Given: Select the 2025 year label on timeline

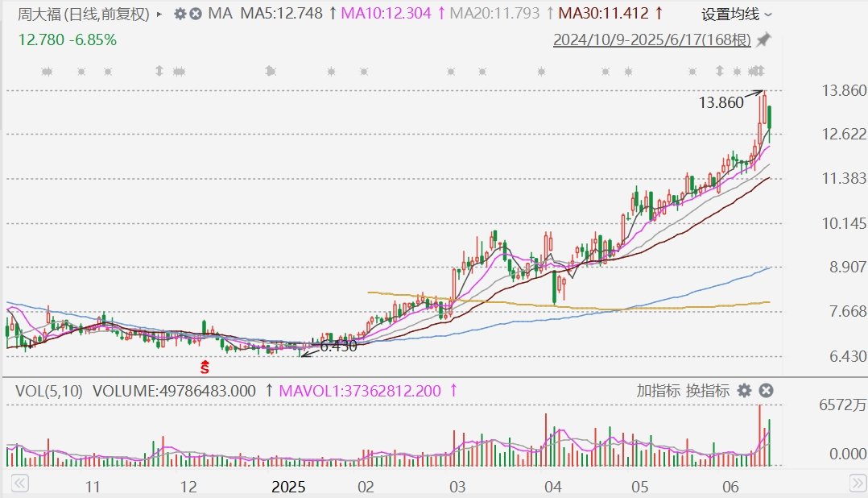Looking at the screenshot, I should tap(288, 487).
